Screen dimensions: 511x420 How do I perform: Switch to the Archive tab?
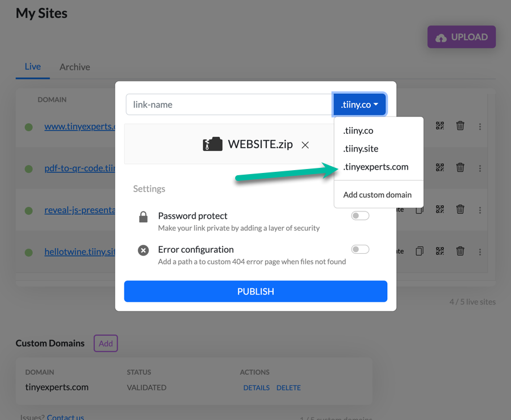tap(75, 67)
